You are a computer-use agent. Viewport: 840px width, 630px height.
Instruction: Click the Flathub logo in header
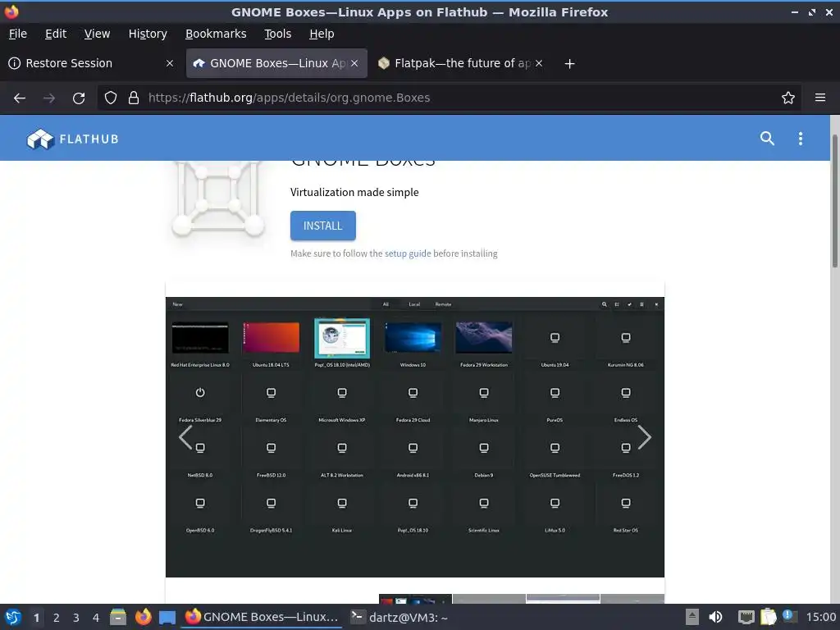coord(72,139)
